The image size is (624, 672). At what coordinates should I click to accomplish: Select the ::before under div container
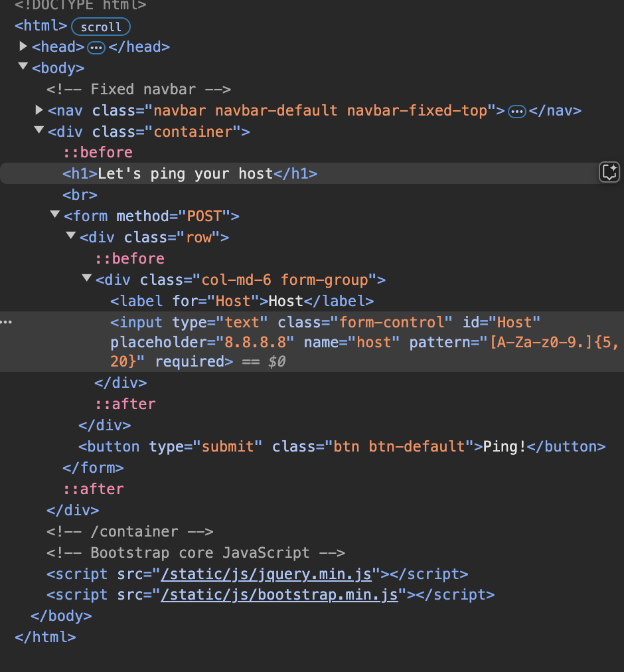pyautogui.click(x=98, y=153)
